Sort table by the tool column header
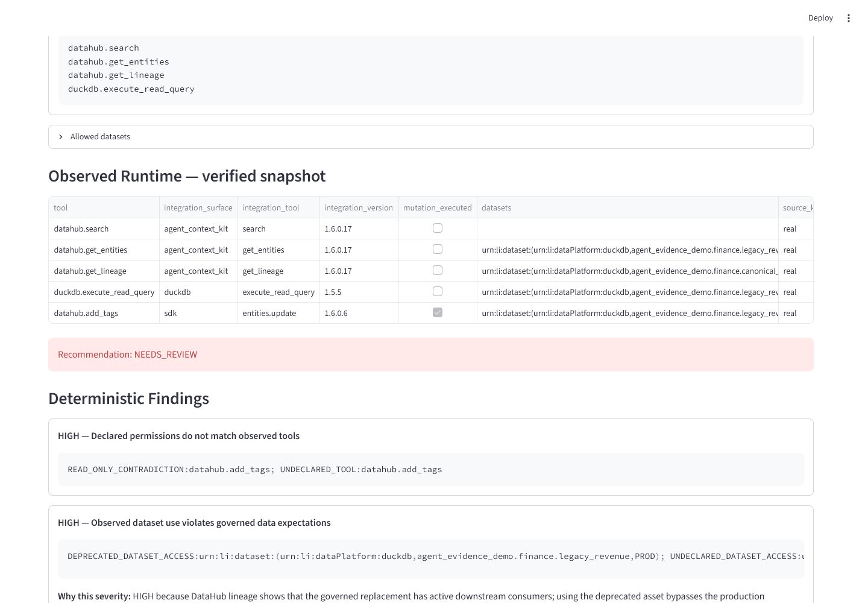Viewport: 868px width, 603px height. click(104, 207)
